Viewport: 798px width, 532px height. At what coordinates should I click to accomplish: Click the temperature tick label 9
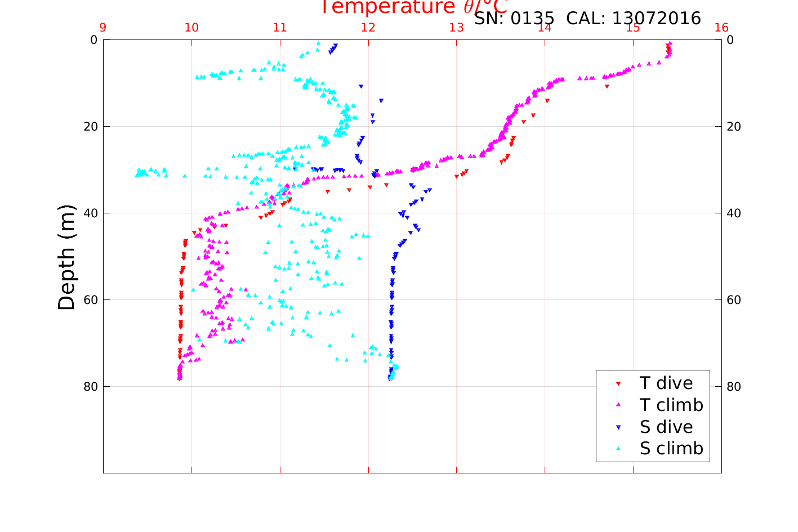(x=103, y=28)
